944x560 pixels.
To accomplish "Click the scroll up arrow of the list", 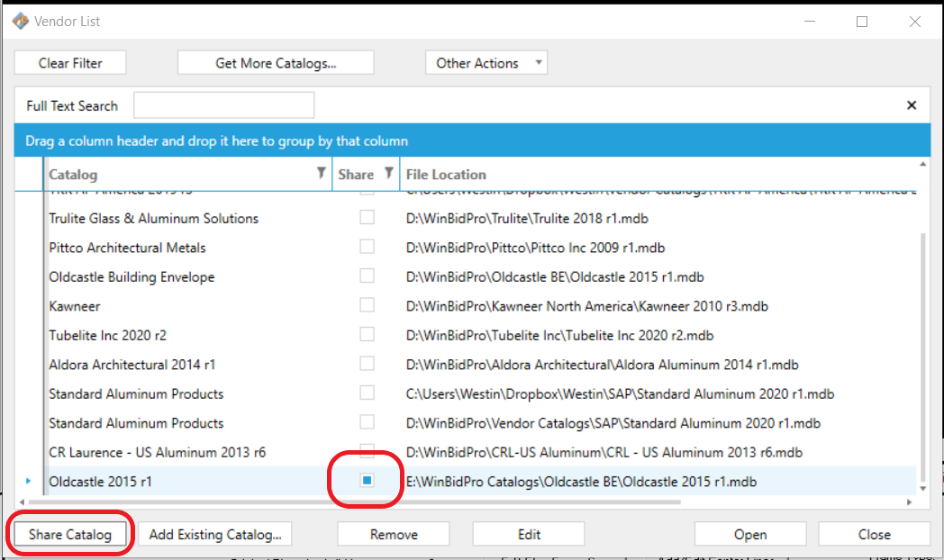I will [x=923, y=164].
